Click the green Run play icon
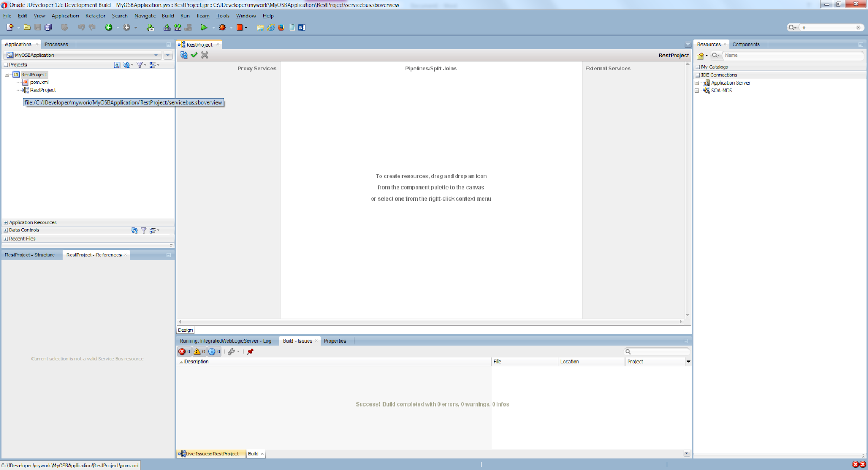Image resolution: width=868 pixels, height=470 pixels. point(204,27)
